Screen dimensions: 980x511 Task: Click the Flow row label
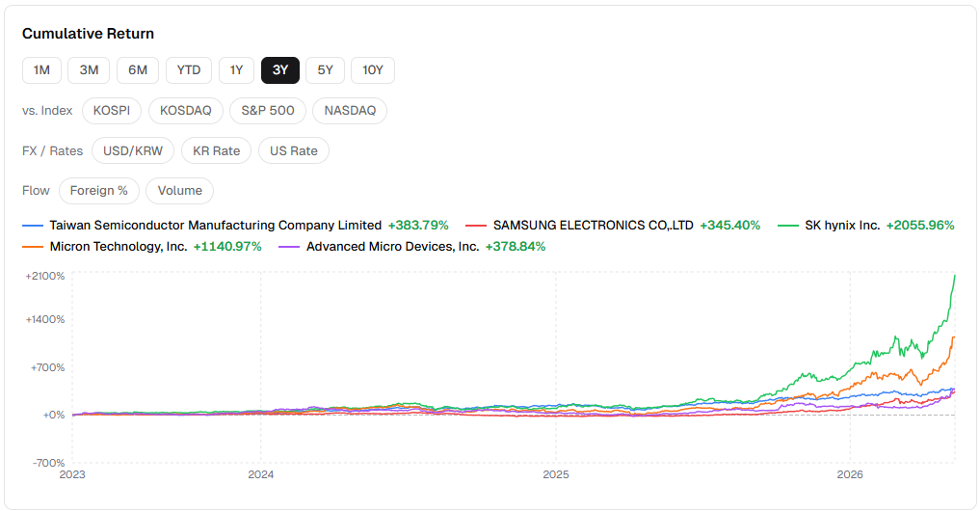point(36,191)
